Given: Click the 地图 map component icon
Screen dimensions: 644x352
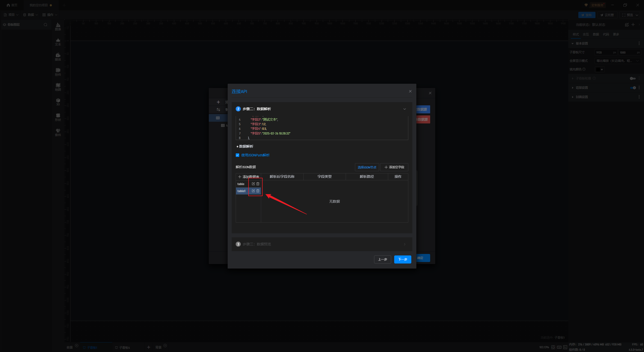Looking at the screenshot, I should [58, 87].
